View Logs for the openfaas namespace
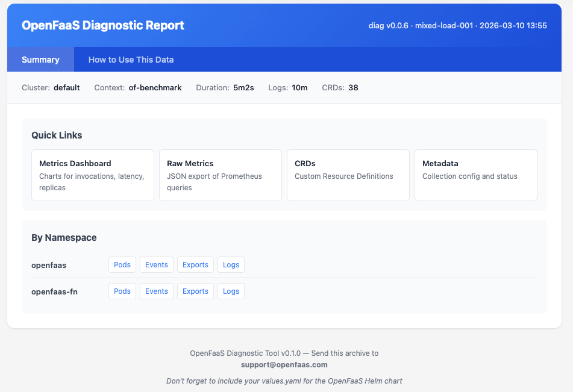This screenshot has height=392, width=573. click(231, 264)
